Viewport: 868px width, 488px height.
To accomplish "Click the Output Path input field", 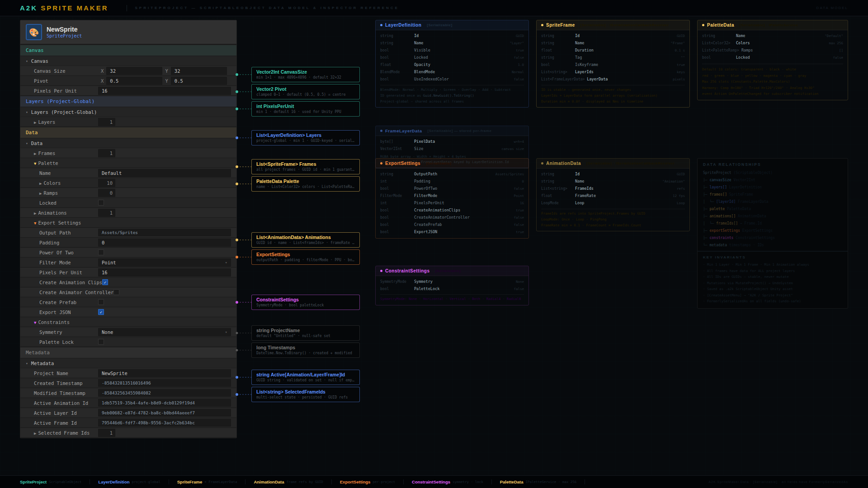I will (164, 233).
